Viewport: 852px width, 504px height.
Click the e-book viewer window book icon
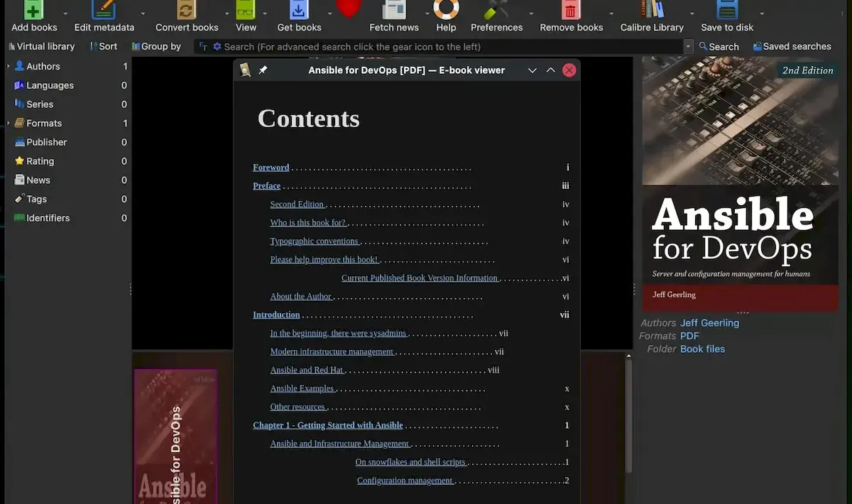coord(246,70)
